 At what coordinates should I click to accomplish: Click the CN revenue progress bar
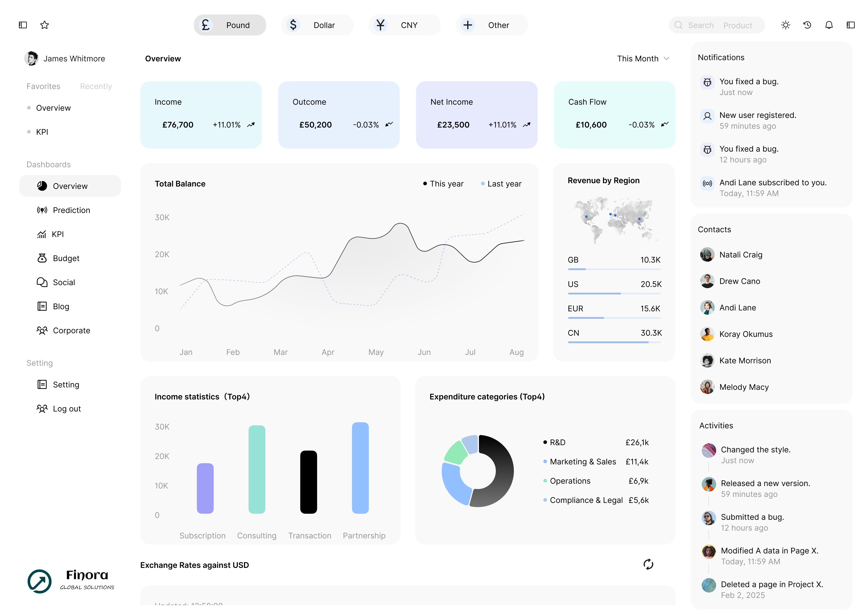(x=614, y=342)
